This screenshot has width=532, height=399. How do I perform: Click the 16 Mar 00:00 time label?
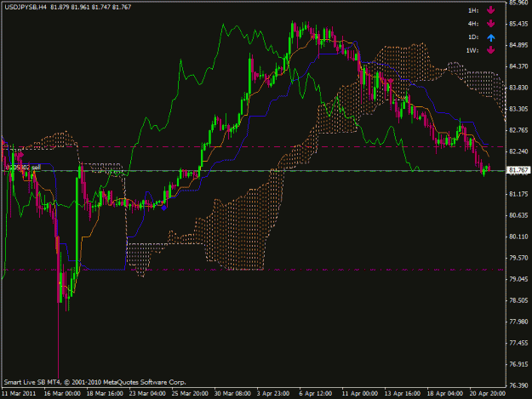[62, 394]
